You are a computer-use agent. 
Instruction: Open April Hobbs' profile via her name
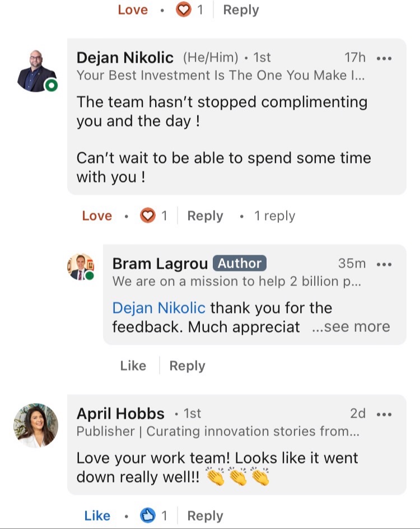120,414
